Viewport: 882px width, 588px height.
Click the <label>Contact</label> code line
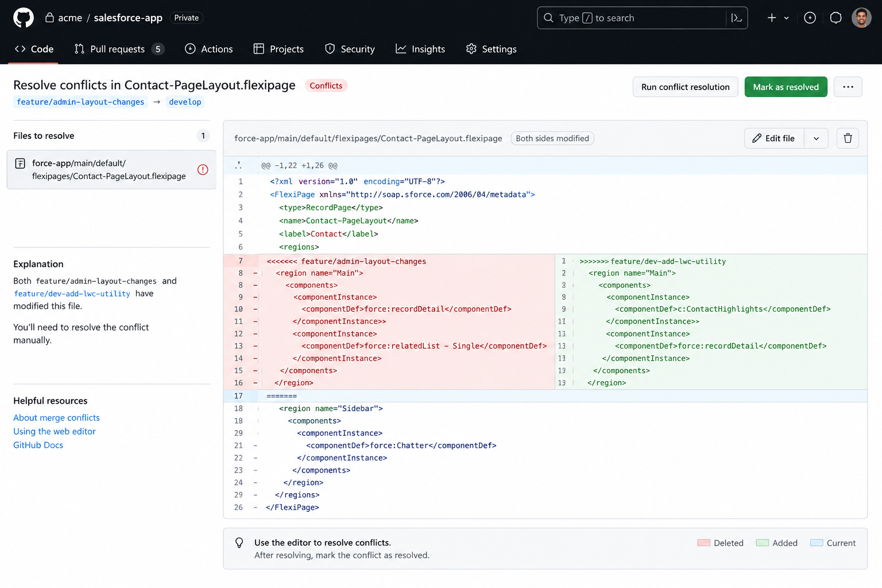click(328, 234)
